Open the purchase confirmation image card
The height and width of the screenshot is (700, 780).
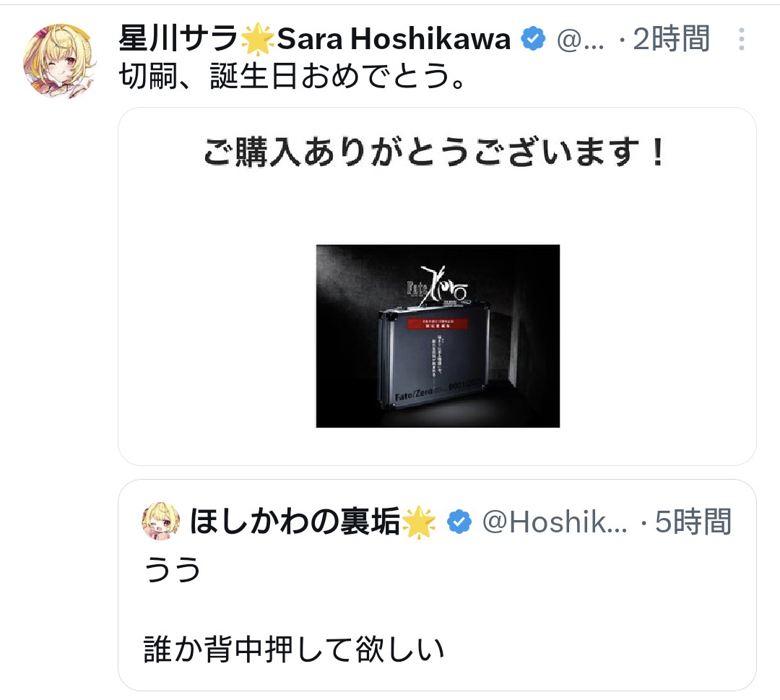tap(437, 287)
